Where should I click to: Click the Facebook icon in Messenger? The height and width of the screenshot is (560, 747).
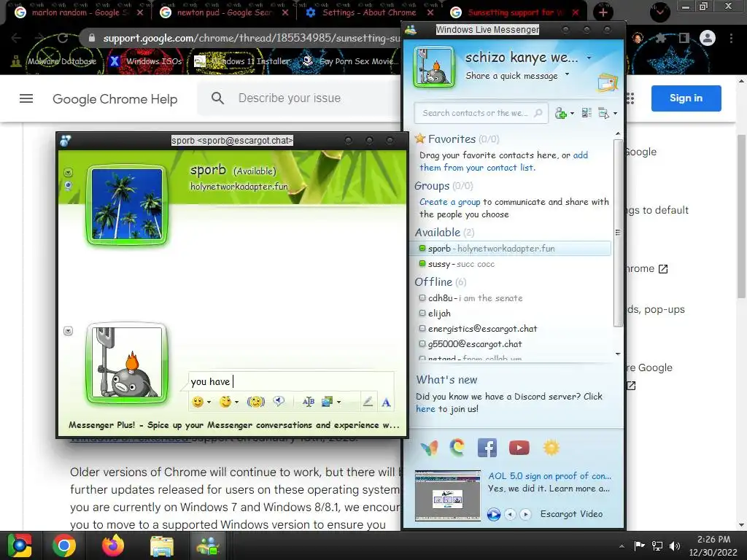tap(487, 448)
